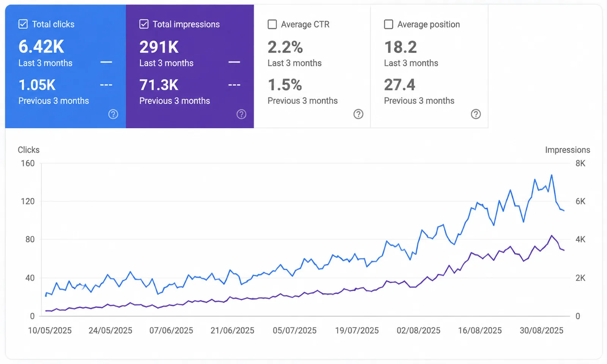Click Previous 3 months in Total impressions card

tap(175, 101)
